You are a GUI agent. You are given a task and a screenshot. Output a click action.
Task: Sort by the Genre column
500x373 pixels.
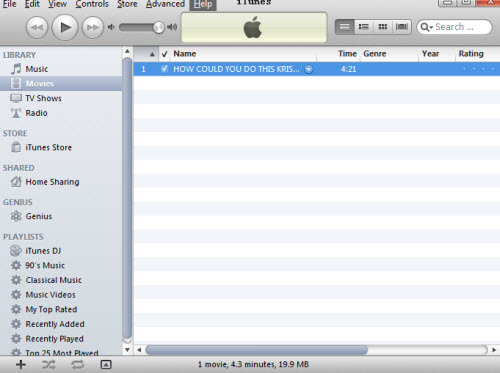click(x=389, y=54)
